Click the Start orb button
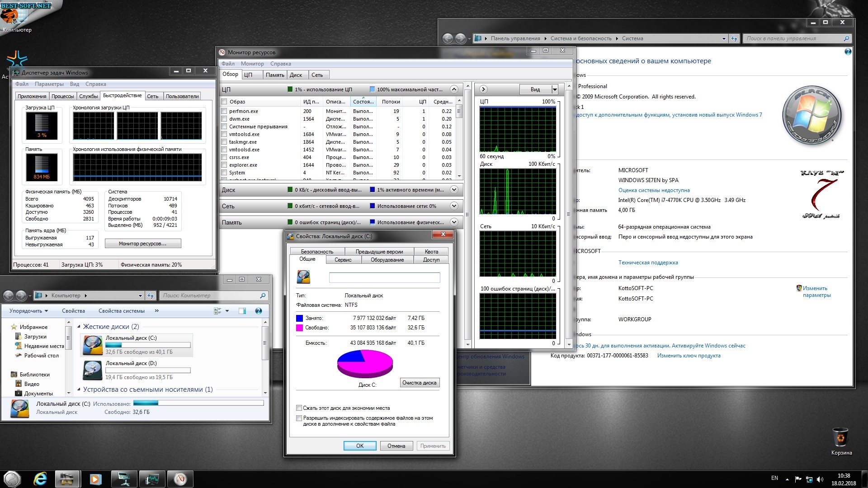The height and width of the screenshot is (488, 868). coord(12,479)
